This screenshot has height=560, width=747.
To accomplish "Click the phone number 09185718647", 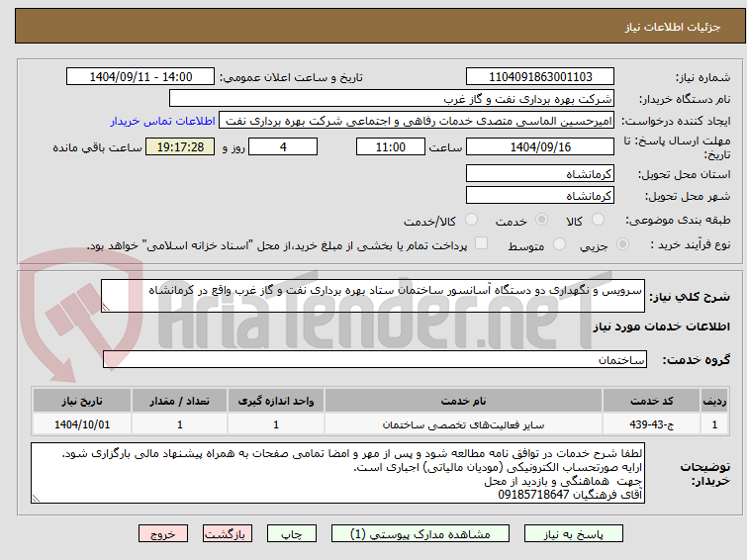I will 533,495.
